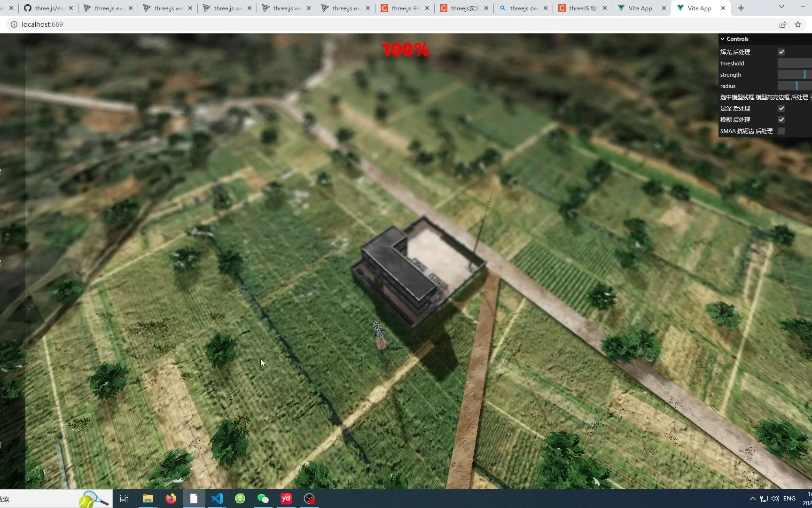Open the network status tray icon
Image resolution: width=812 pixels, height=508 pixels.
(764, 499)
